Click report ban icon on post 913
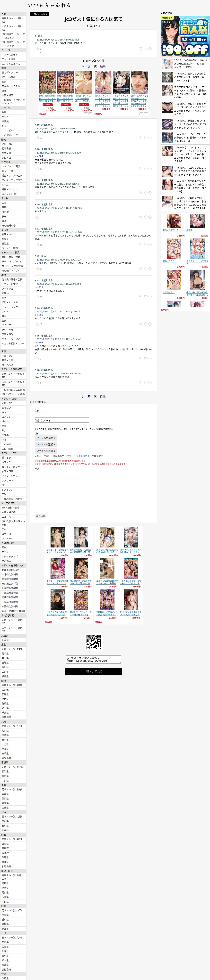This screenshot has height=980, width=210. point(150,296)
